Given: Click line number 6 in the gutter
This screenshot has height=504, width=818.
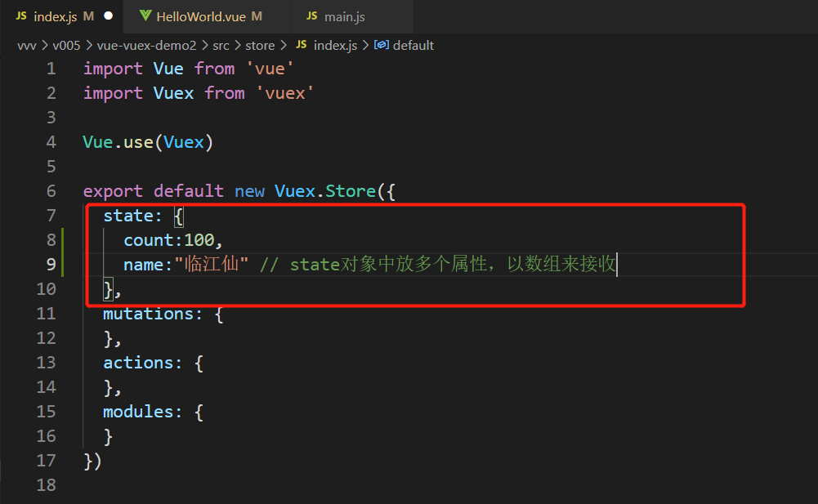Looking at the screenshot, I should (51, 191).
